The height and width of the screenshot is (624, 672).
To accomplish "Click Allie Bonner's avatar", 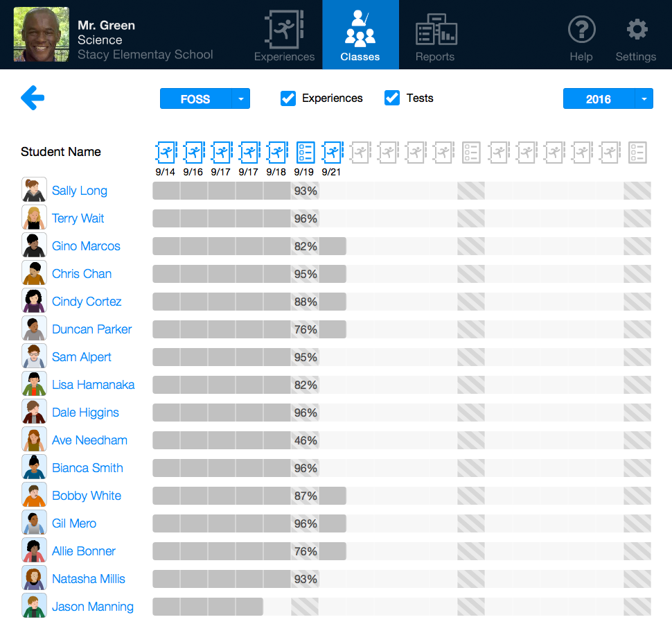I will pos(34,551).
